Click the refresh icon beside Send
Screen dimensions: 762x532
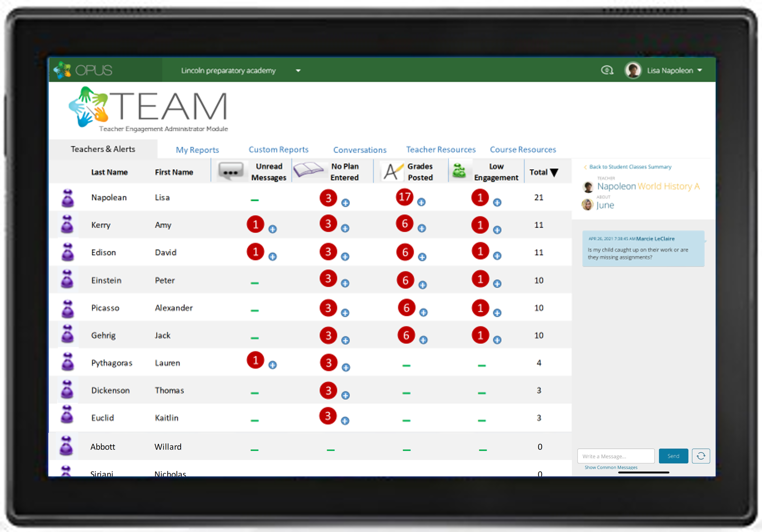click(x=701, y=456)
